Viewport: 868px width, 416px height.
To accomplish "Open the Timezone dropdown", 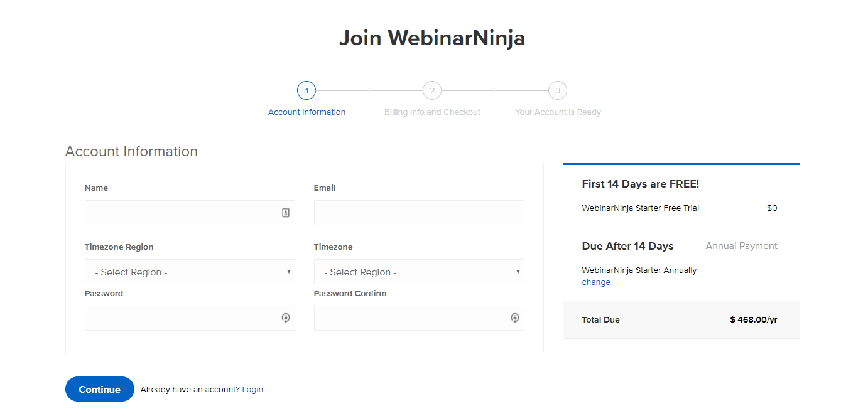I will [x=419, y=272].
